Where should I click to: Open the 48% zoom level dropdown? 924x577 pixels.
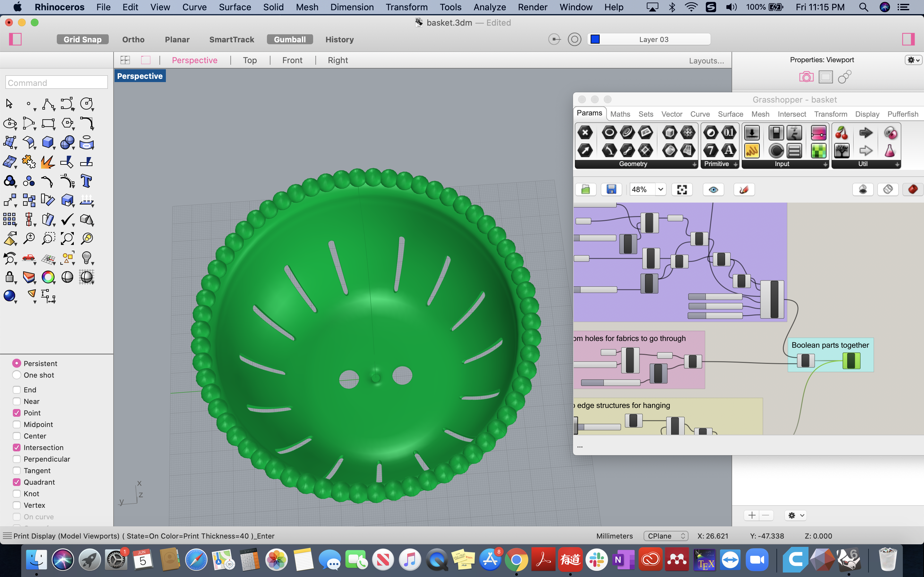pos(660,189)
